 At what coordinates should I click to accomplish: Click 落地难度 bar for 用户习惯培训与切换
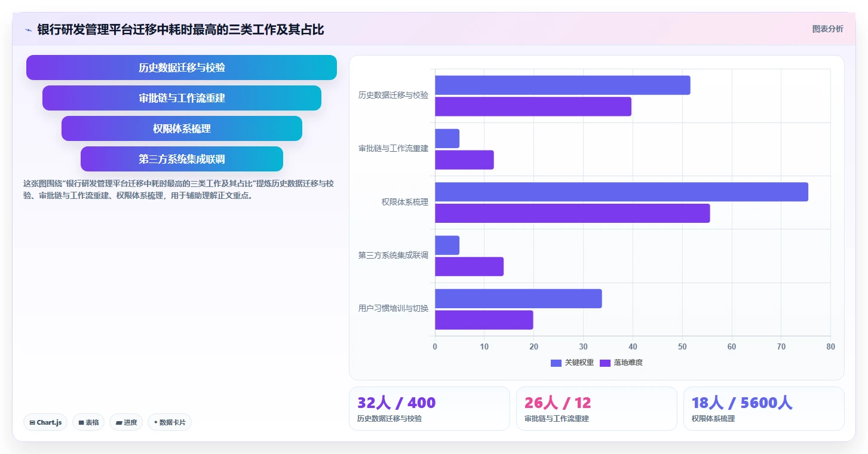pyautogui.click(x=484, y=320)
